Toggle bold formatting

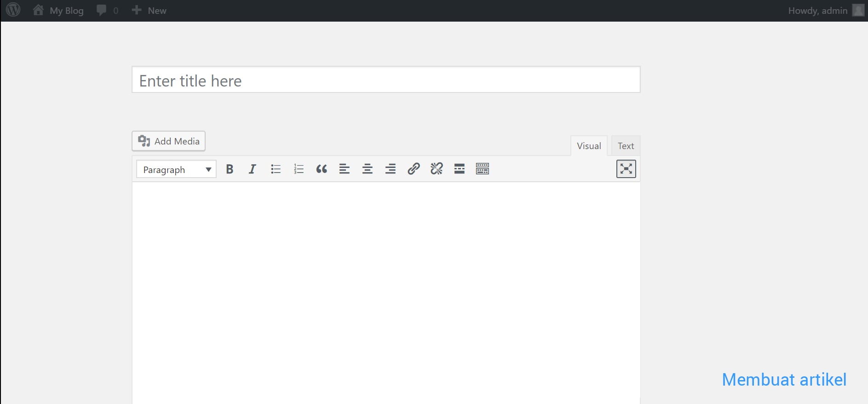point(230,169)
